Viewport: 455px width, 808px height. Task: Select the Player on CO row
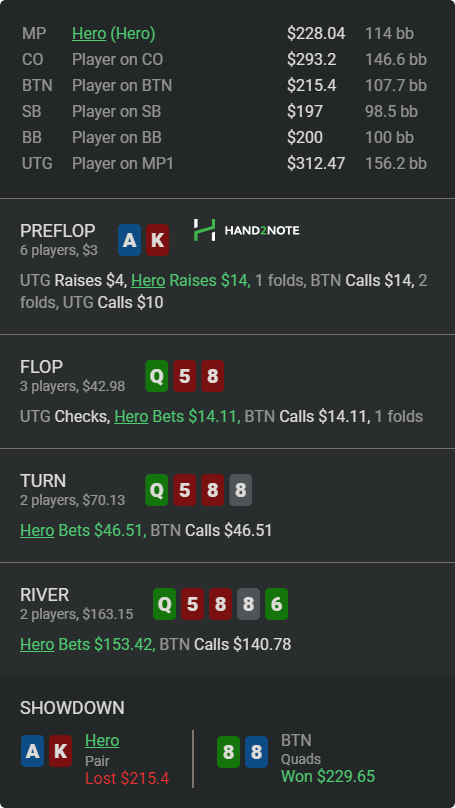[x=225, y=60]
